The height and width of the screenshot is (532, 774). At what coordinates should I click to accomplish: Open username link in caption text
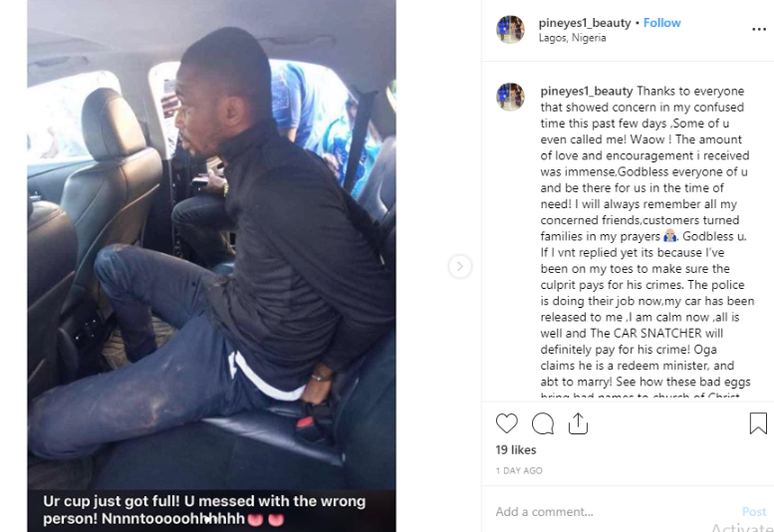(x=587, y=91)
